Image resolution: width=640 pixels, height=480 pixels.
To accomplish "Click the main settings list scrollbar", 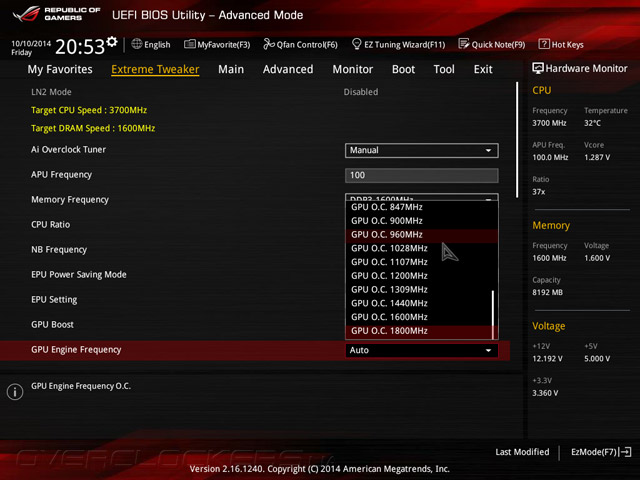I will (x=517, y=140).
